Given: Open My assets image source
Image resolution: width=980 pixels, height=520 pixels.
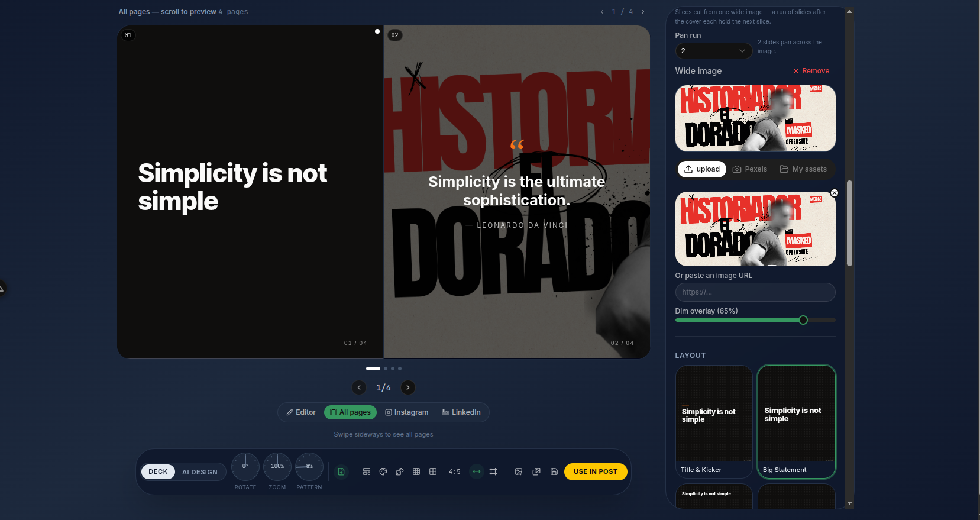Looking at the screenshot, I should (803, 169).
